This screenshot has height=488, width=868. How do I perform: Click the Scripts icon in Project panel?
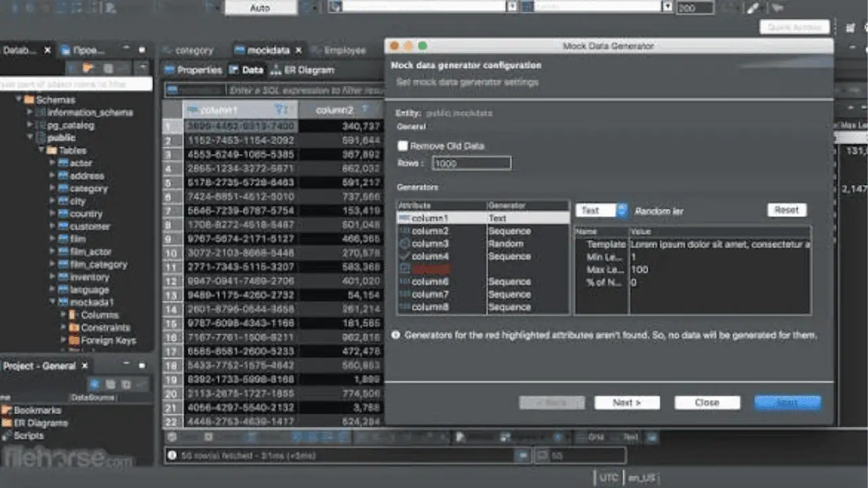[6, 436]
